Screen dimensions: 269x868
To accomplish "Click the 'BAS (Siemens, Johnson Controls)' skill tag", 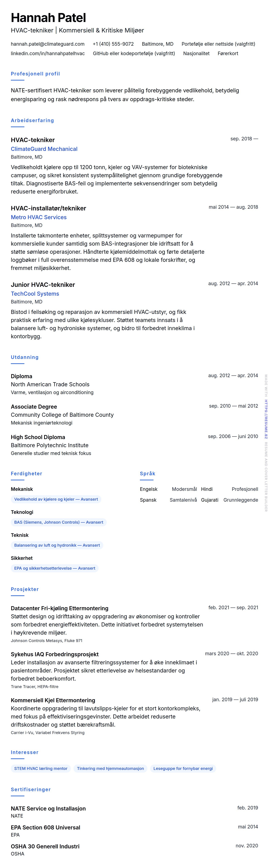I will tap(59, 522).
